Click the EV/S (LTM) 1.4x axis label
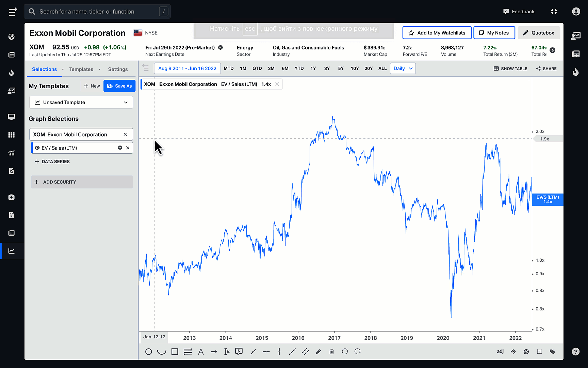 (x=548, y=199)
